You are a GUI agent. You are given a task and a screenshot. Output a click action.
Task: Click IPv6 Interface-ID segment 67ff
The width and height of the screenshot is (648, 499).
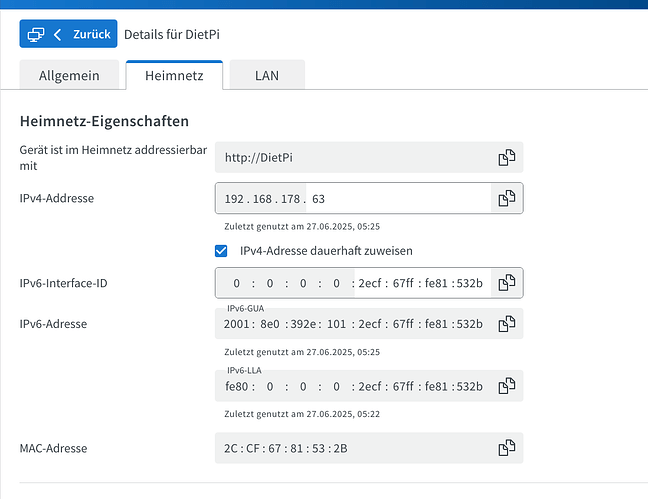(x=403, y=283)
